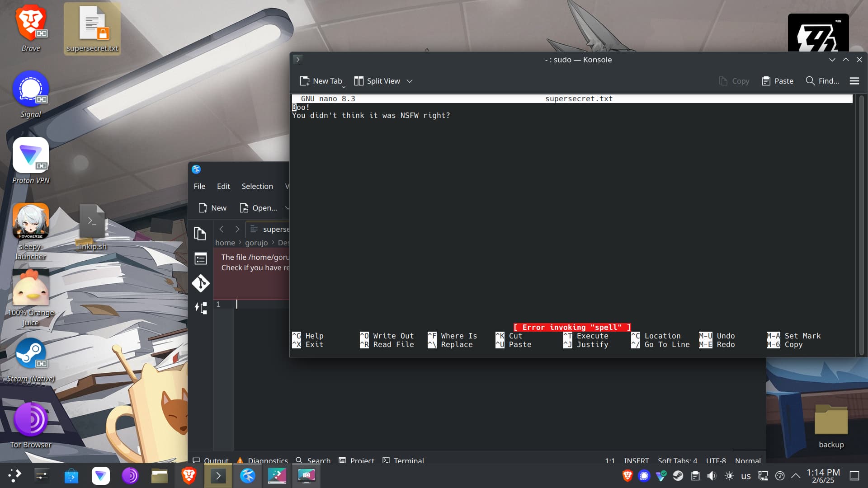Click the New button in Kate
Viewport: 868px width, 488px height.
click(x=212, y=208)
